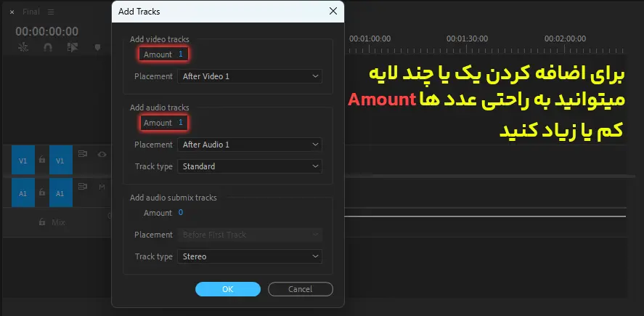
Task: Mute the A1 audio track
Action: pos(102,187)
